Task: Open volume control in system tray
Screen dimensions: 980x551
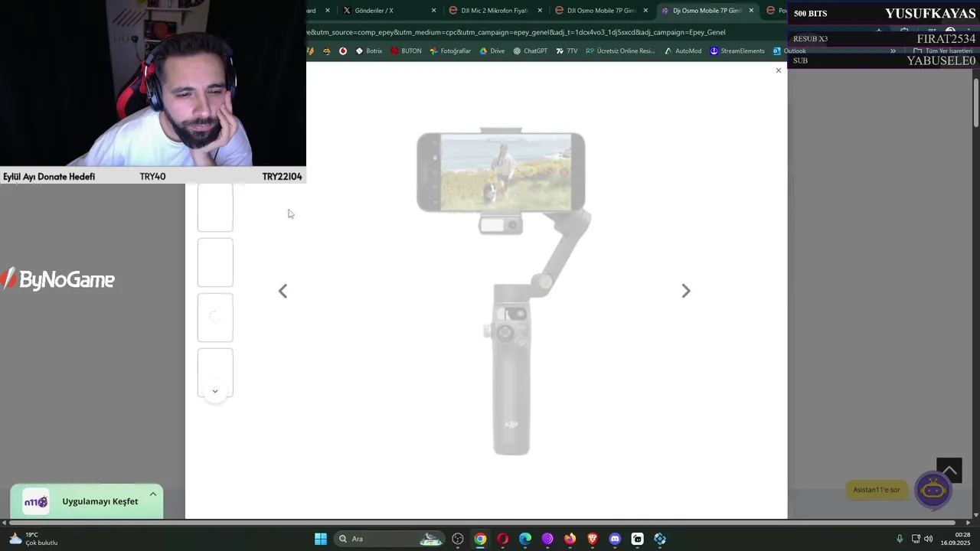Action: pyautogui.click(x=929, y=539)
